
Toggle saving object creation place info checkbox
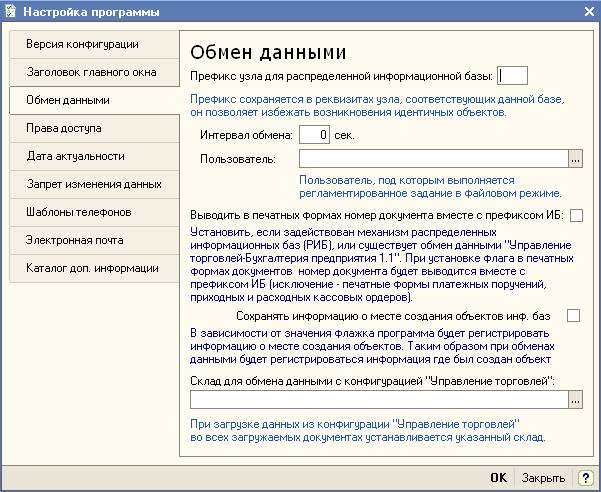[x=574, y=316]
